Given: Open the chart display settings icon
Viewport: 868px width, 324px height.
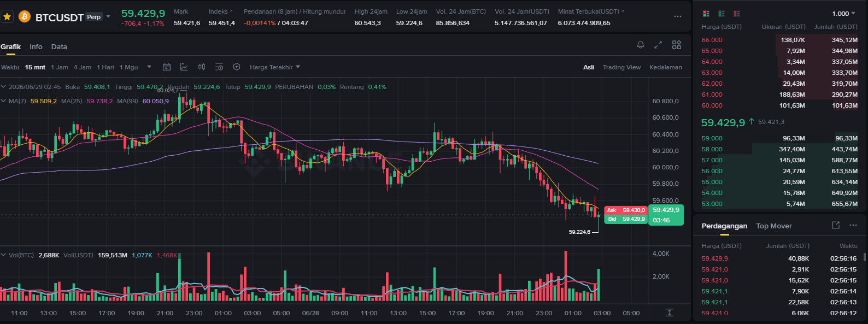Looking at the screenshot, I should coord(219,67).
